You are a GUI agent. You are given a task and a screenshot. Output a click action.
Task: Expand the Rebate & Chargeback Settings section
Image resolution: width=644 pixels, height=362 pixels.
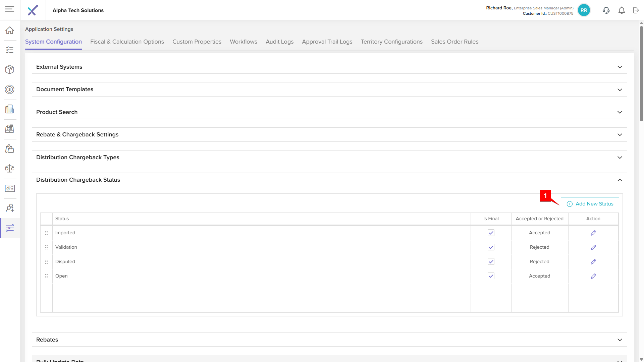620,135
